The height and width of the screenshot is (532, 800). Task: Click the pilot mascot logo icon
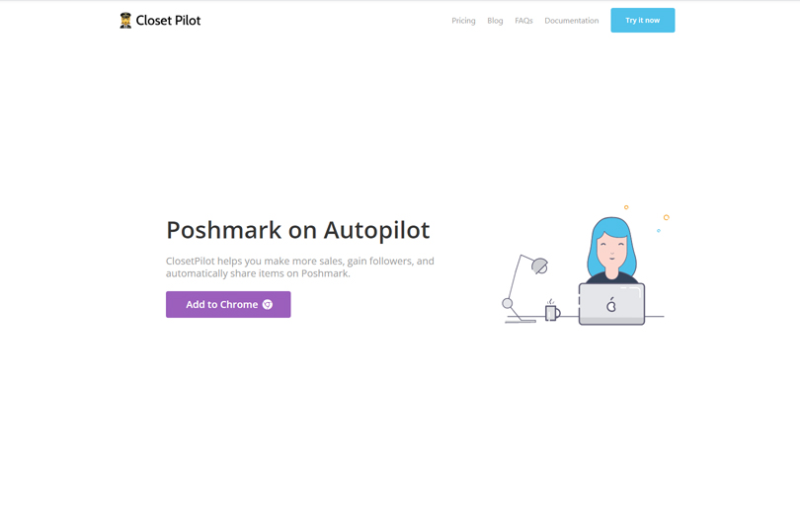125,21
